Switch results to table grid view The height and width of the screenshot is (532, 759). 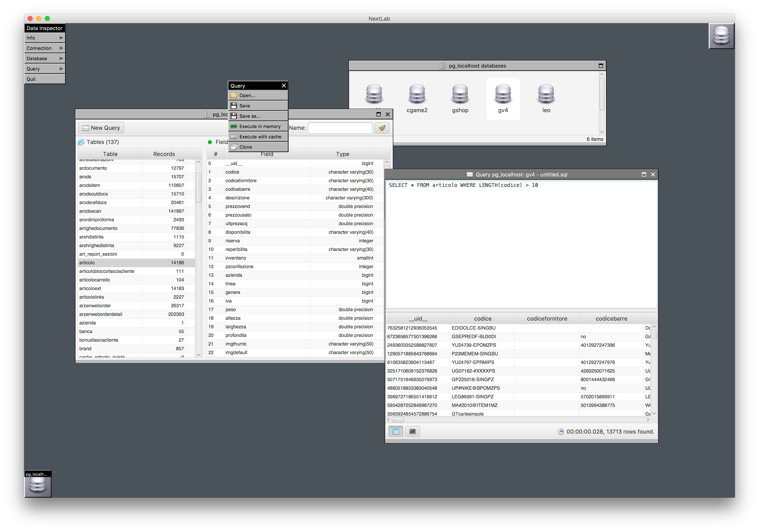pos(395,431)
